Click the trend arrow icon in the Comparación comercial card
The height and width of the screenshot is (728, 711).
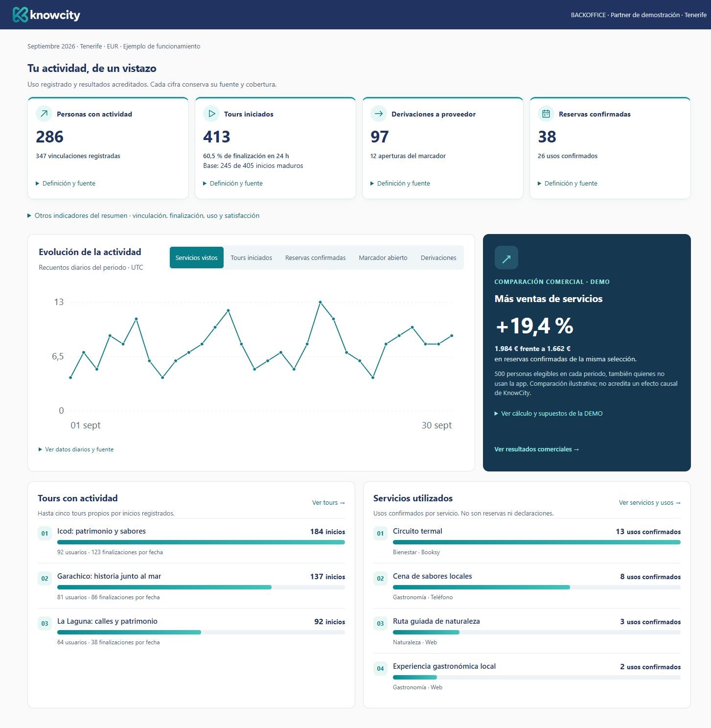(506, 258)
